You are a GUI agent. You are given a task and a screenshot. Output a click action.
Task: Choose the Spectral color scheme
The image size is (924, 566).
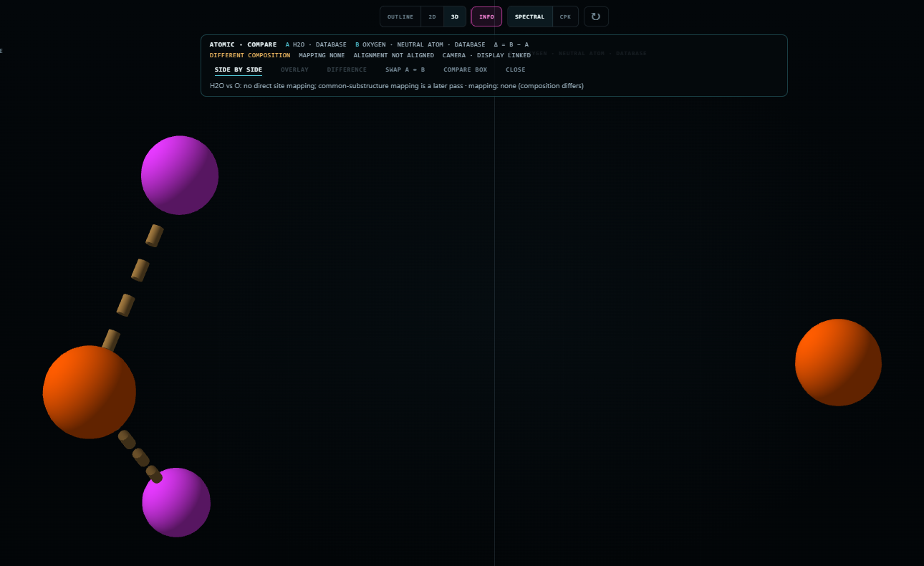pos(529,16)
